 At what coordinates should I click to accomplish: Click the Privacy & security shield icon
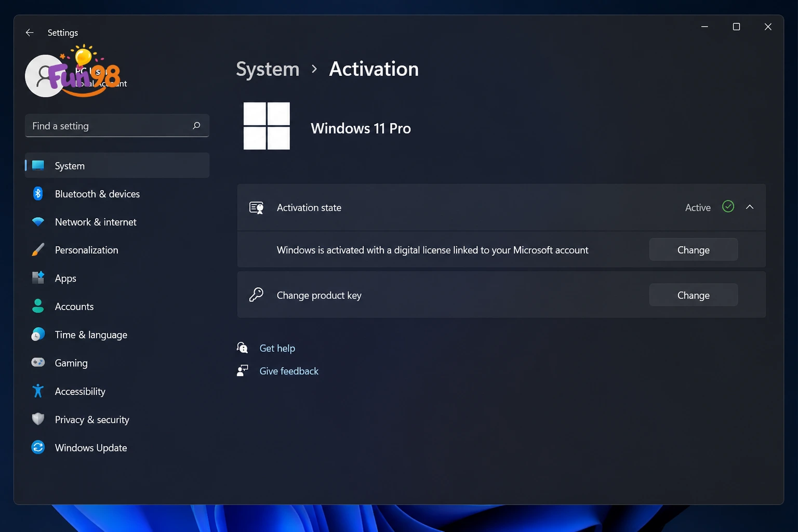point(38,419)
